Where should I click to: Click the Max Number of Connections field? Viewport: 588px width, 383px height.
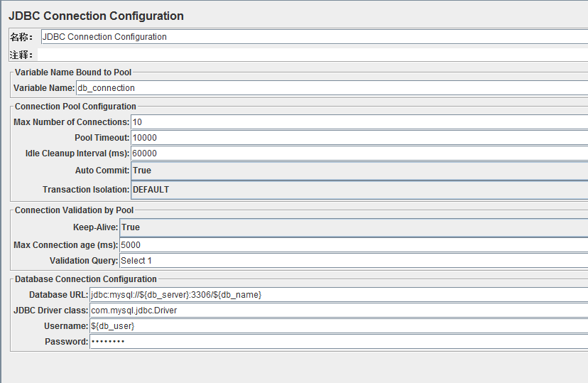pos(359,122)
